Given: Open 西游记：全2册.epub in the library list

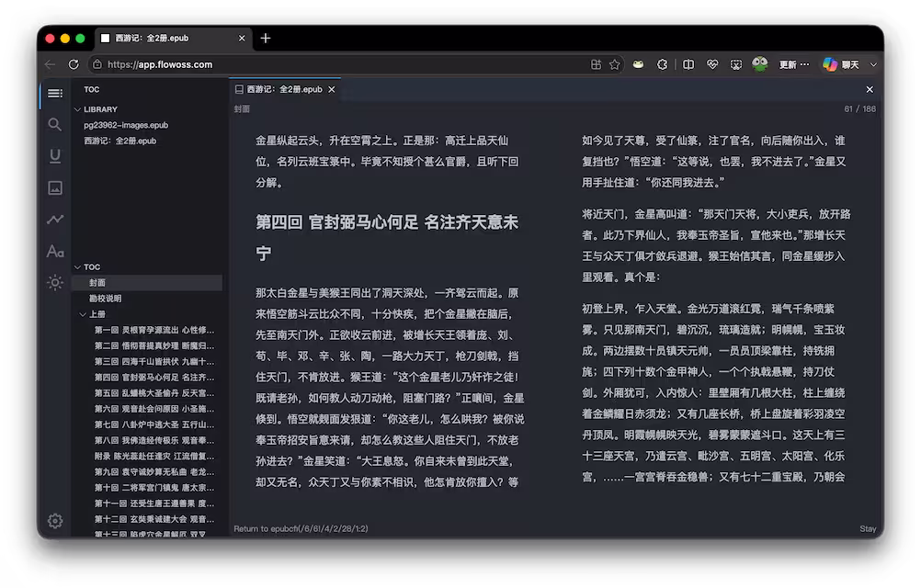Looking at the screenshot, I should click(119, 141).
